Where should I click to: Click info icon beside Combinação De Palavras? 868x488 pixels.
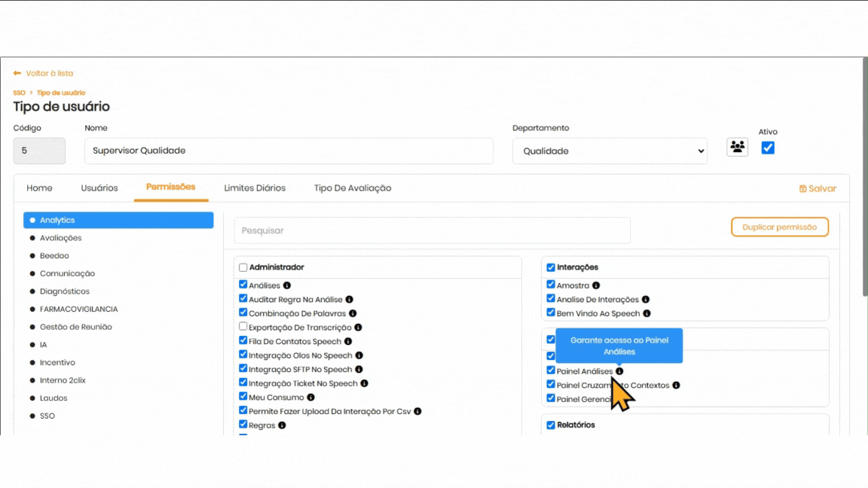click(353, 313)
